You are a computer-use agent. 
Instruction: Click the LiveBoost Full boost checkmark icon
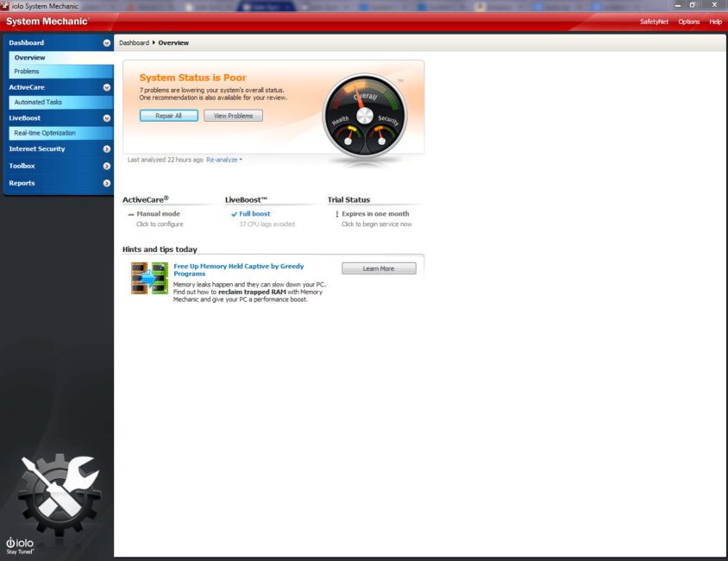point(234,214)
